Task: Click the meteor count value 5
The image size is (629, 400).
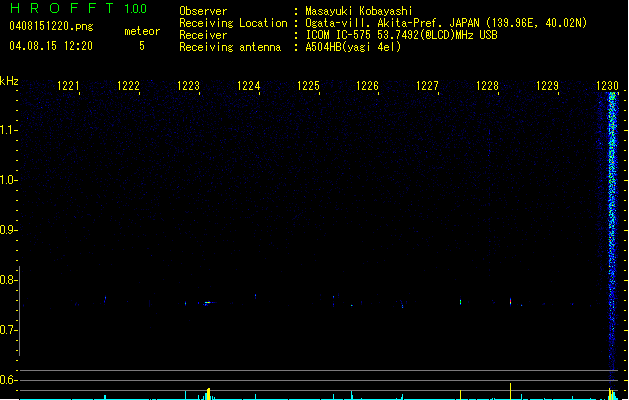Action: [x=142, y=46]
